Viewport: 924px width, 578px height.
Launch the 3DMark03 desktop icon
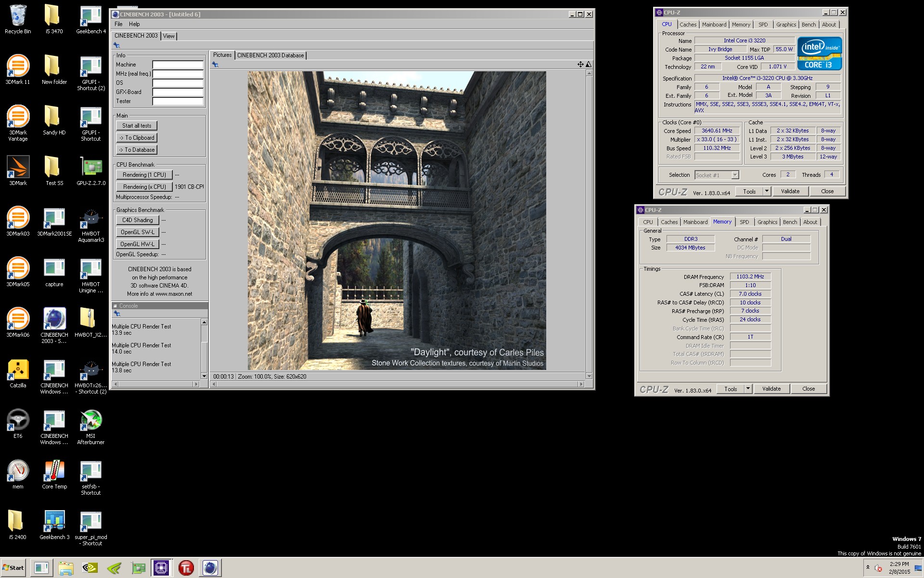click(18, 222)
